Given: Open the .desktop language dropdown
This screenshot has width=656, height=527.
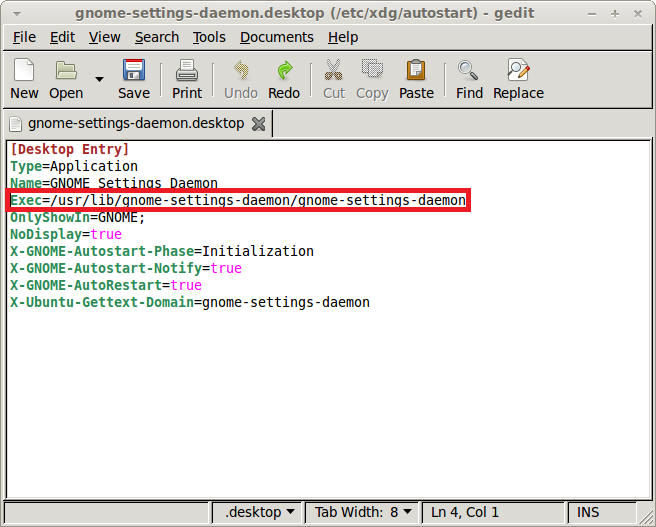Looking at the screenshot, I should coord(259,512).
